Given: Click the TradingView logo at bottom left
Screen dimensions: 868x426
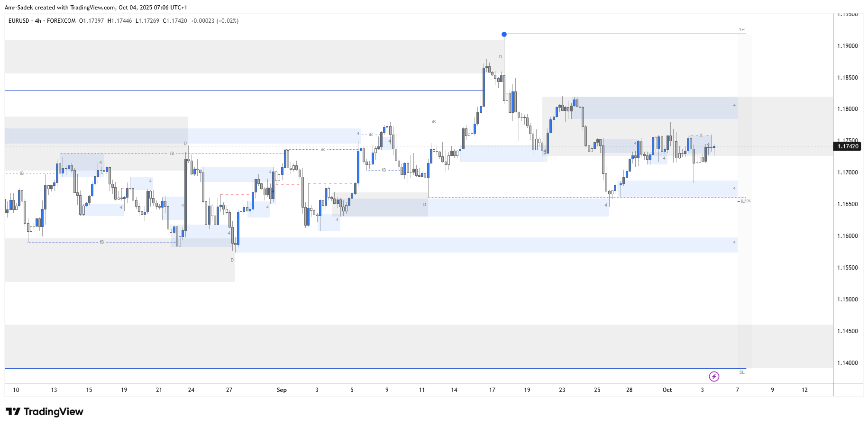Looking at the screenshot, I should click(45, 411).
